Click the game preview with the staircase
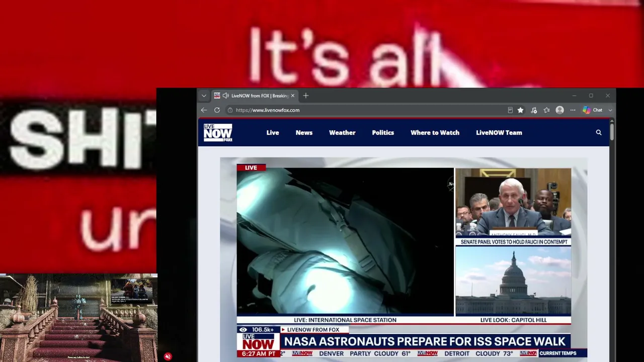 [78, 318]
